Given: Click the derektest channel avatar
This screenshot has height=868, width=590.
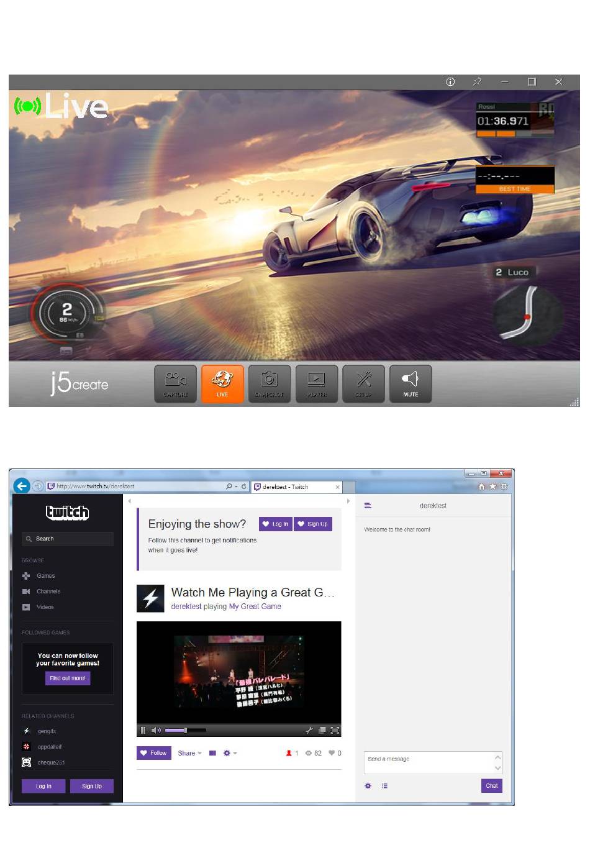Looking at the screenshot, I should tap(150, 598).
